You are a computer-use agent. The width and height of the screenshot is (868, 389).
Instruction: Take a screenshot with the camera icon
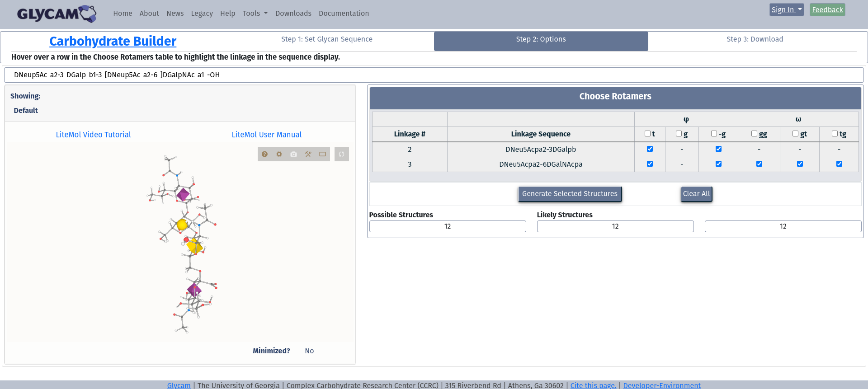tap(294, 154)
